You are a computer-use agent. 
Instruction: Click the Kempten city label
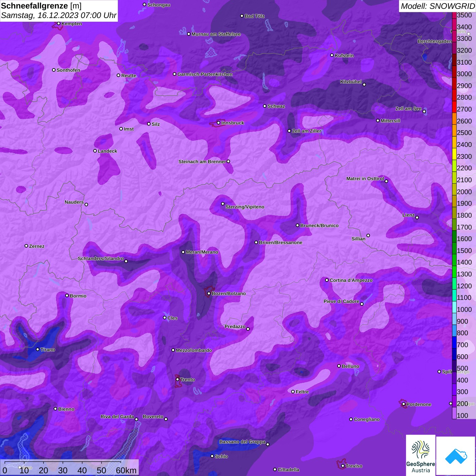pos(72,23)
